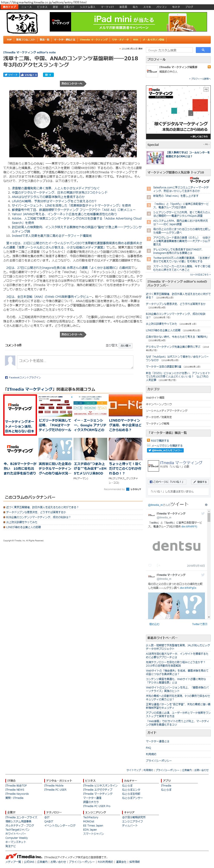Click the LOGLY recommendation logo
Viewport: 214px width, 868px height.
click(x=134, y=489)
